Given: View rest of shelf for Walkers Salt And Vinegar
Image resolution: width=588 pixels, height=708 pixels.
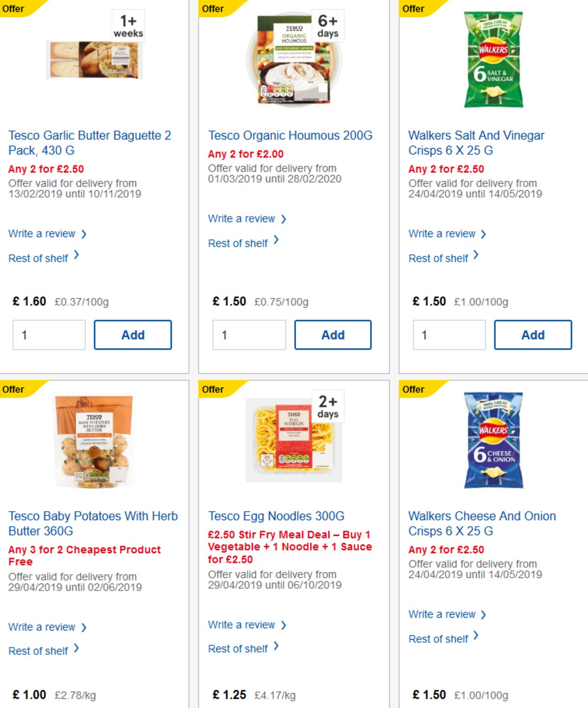Looking at the screenshot, I should 439,258.
